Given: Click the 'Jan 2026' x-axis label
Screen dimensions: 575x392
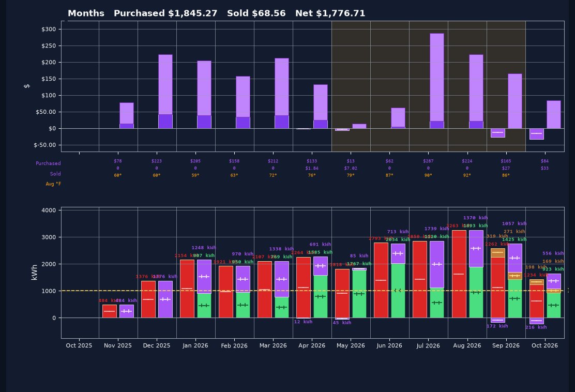Looking at the screenshot, I should point(195,345).
